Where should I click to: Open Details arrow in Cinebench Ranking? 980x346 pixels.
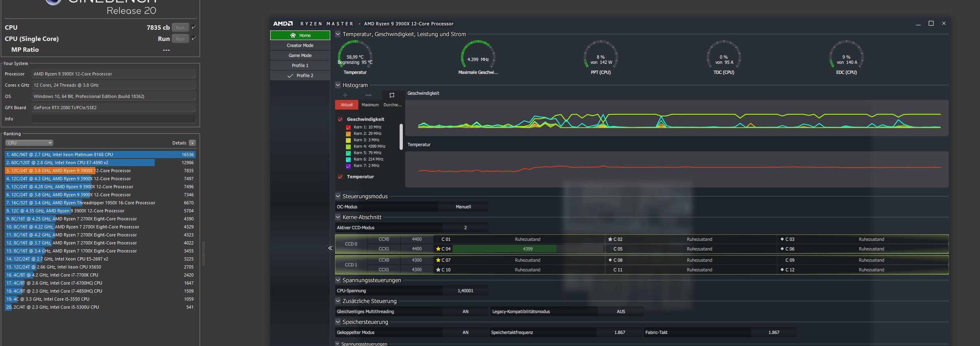pos(192,143)
